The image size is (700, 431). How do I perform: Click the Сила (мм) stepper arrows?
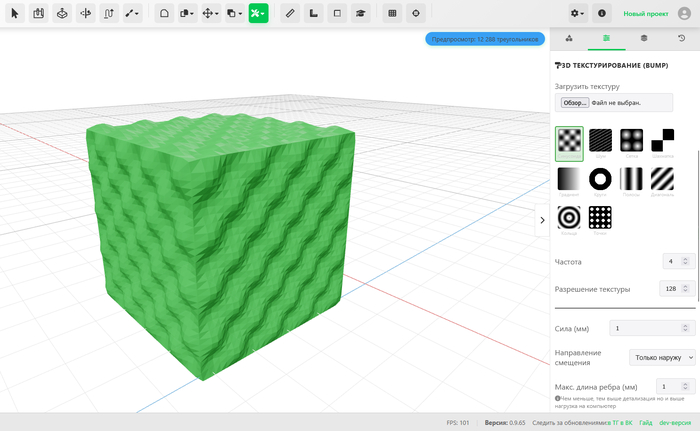(685, 328)
